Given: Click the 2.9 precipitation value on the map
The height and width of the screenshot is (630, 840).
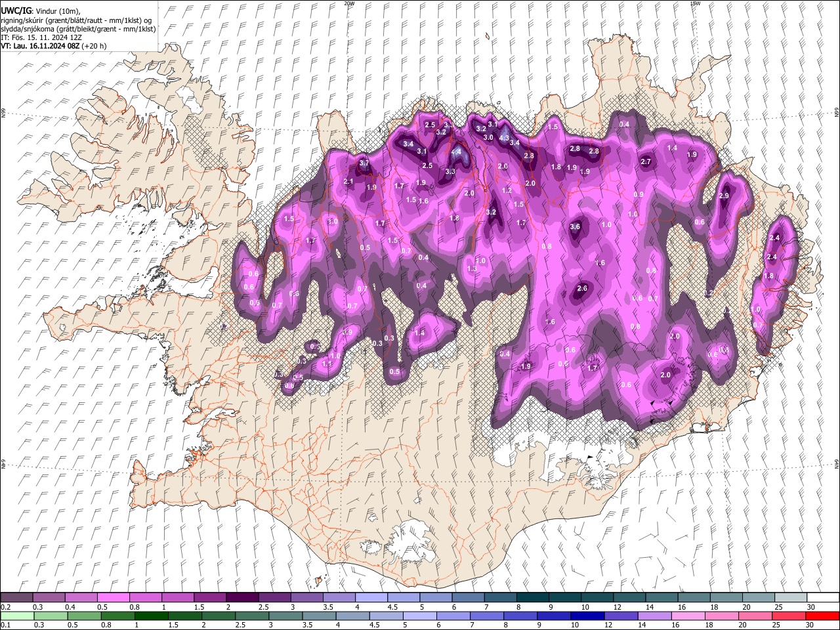Looking at the screenshot, I should [724, 196].
